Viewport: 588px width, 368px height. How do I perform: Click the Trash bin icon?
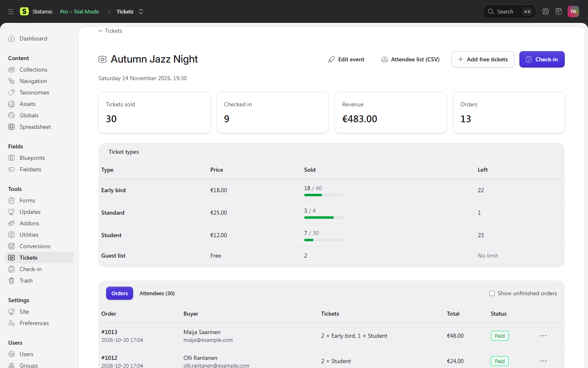tap(11, 280)
